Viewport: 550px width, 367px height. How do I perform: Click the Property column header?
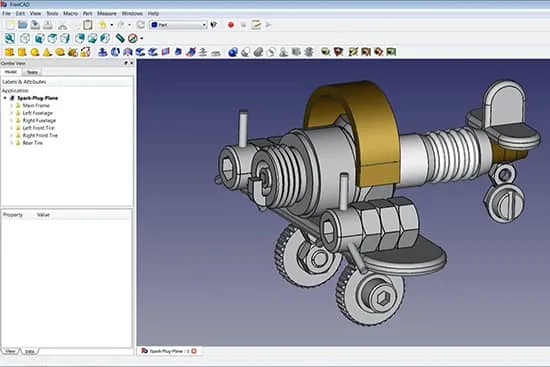tap(13, 215)
